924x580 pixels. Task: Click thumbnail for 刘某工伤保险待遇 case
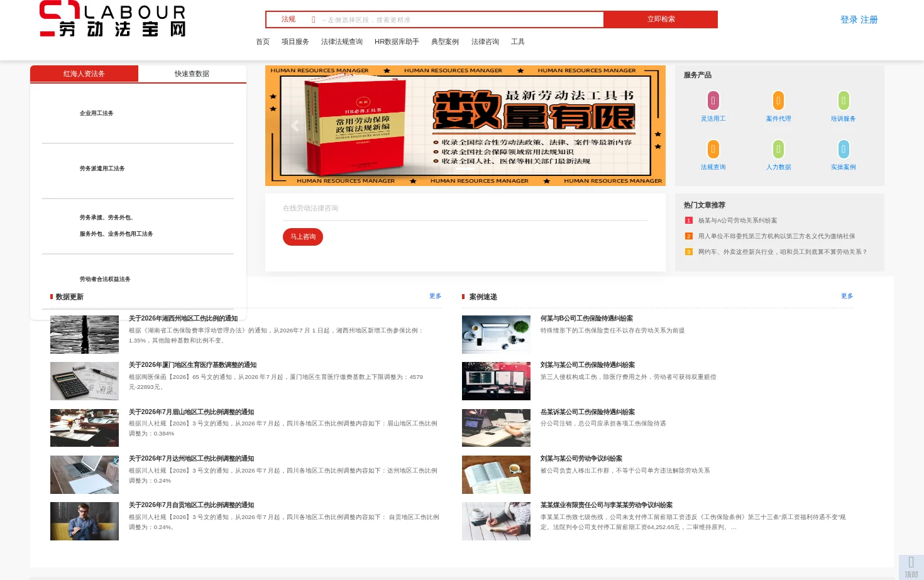coord(496,381)
